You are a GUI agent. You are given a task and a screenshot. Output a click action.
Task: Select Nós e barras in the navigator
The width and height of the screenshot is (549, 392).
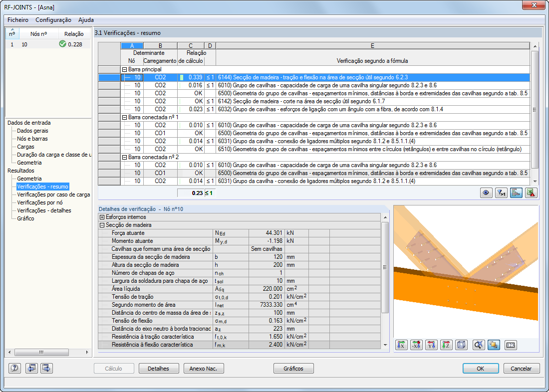pos(32,139)
